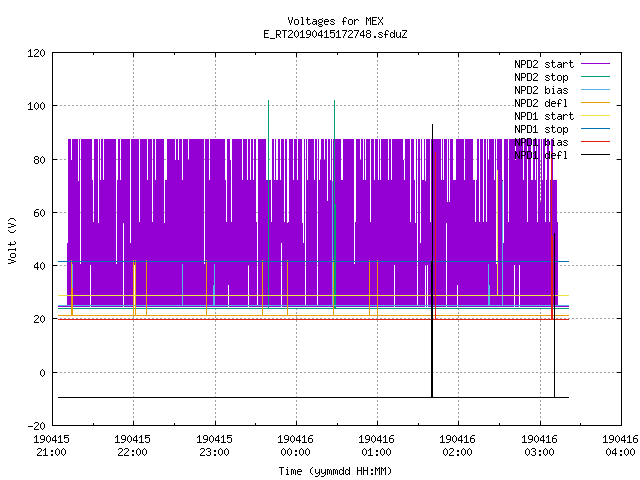Click the 'NPD2 bias' legend label
This screenshot has height=480, width=640.
[541, 90]
